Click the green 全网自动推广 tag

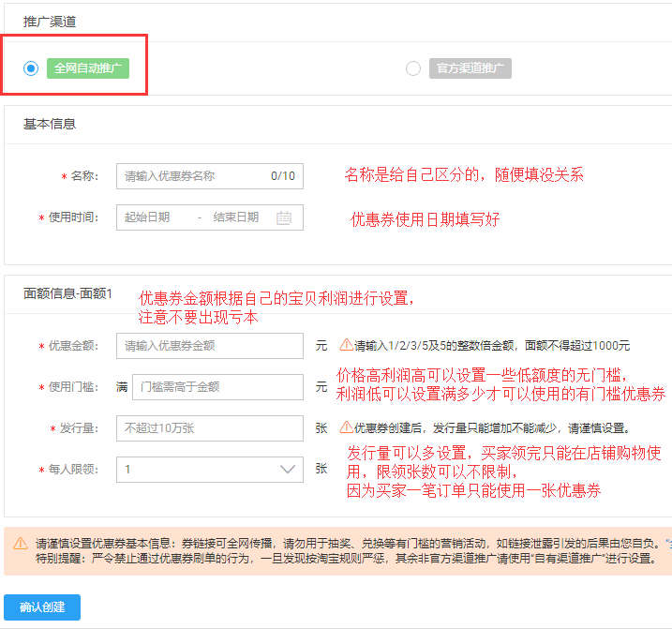[x=87, y=68]
